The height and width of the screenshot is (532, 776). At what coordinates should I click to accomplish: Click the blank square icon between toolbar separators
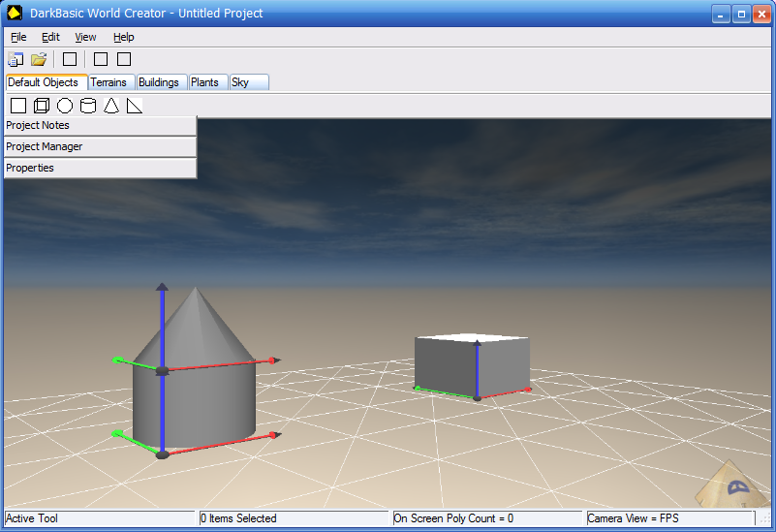tap(70, 59)
